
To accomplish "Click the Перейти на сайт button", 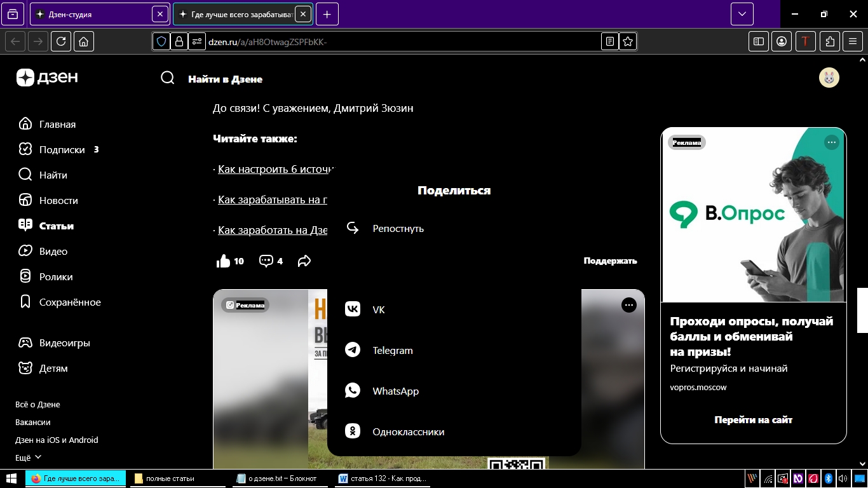I will pyautogui.click(x=754, y=419).
